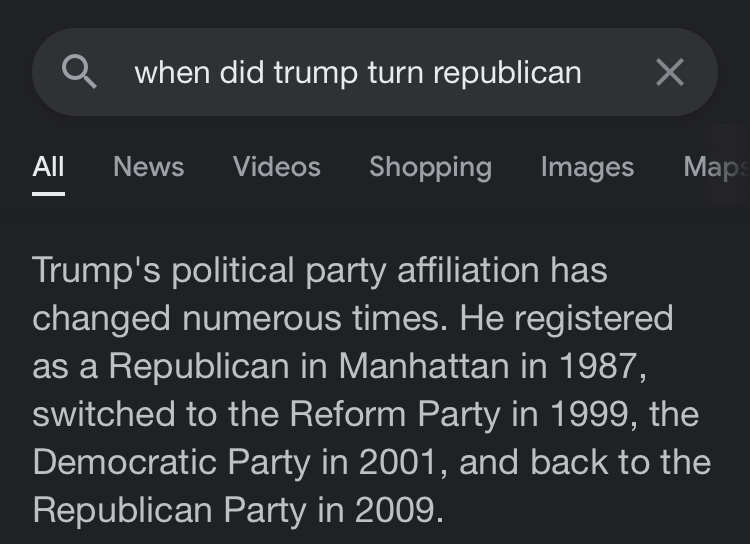
Task: Click "affiliation" in the snippet's first line
Action: pyautogui.click(x=468, y=270)
